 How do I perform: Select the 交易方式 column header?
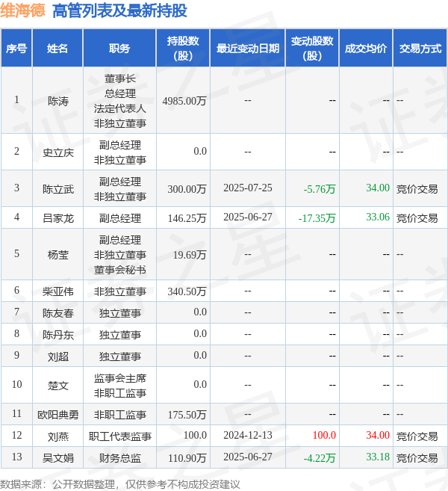click(x=420, y=49)
